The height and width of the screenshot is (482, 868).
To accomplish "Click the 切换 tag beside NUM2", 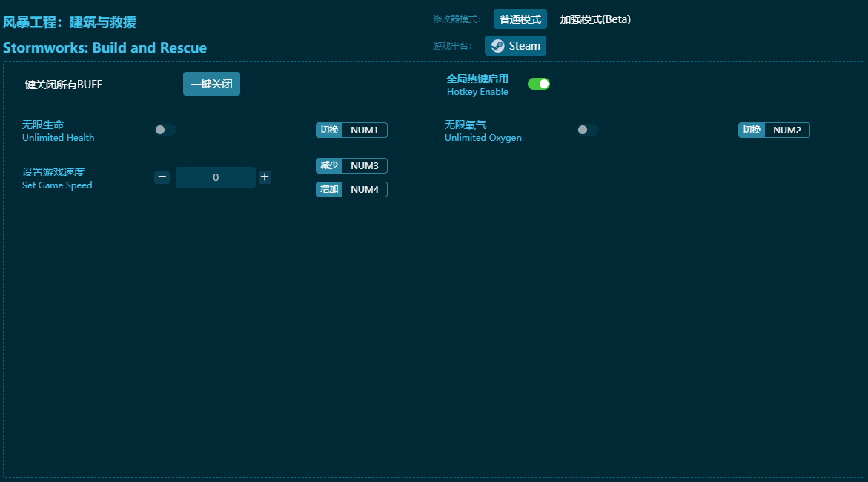I will tap(752, 131).
